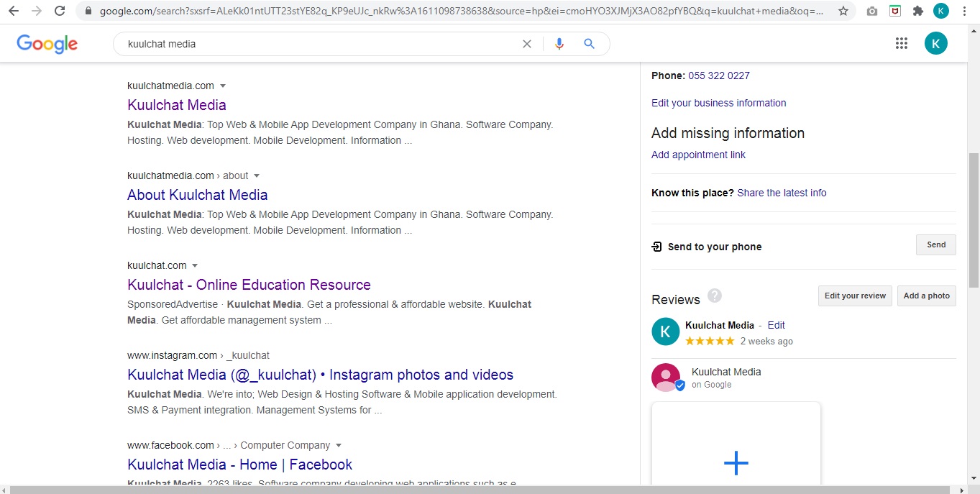Start a voice search with the microphone
Screen dimensions: 980x494
click(559, 44)
